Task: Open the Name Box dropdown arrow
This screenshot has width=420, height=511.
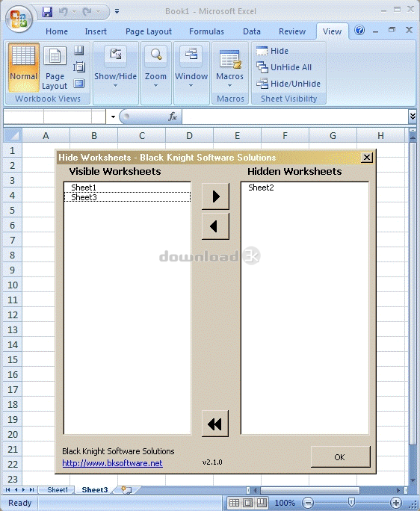Action: 113,117
